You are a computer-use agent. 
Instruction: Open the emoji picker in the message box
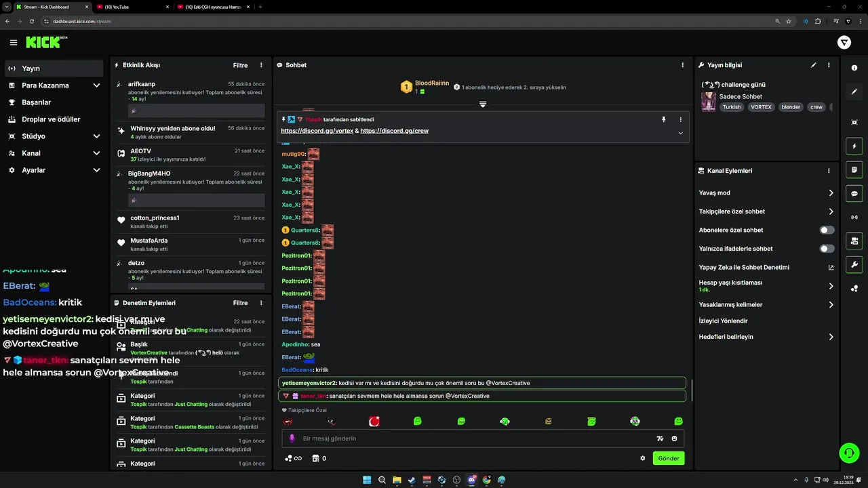click(x=674, y=439)
